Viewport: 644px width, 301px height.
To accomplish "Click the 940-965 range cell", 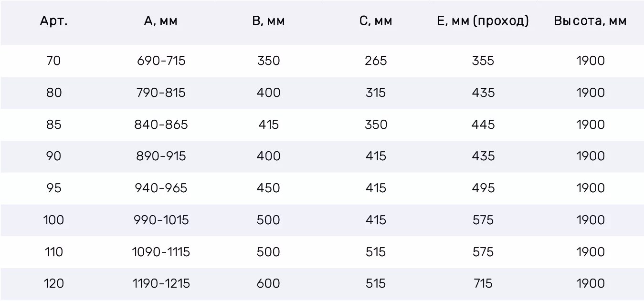I will 162,188.
